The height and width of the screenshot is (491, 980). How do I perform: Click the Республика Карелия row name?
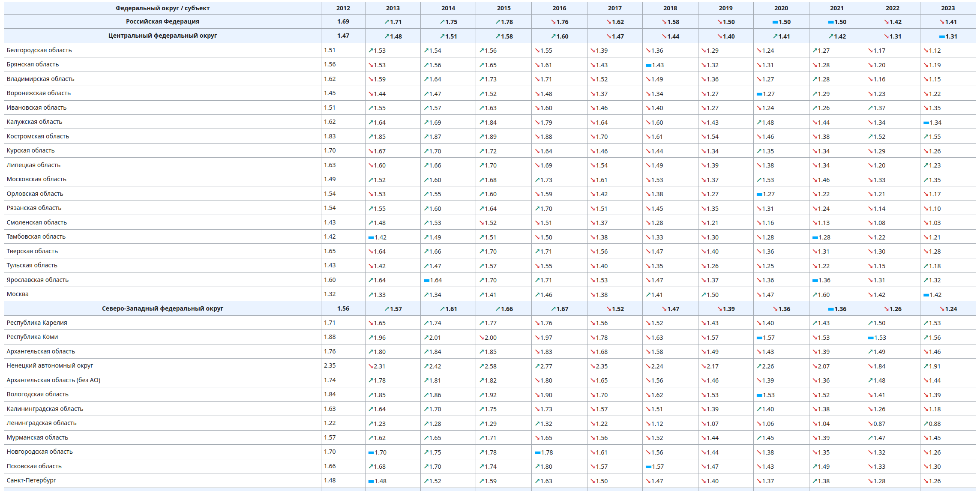coord(37,323)
